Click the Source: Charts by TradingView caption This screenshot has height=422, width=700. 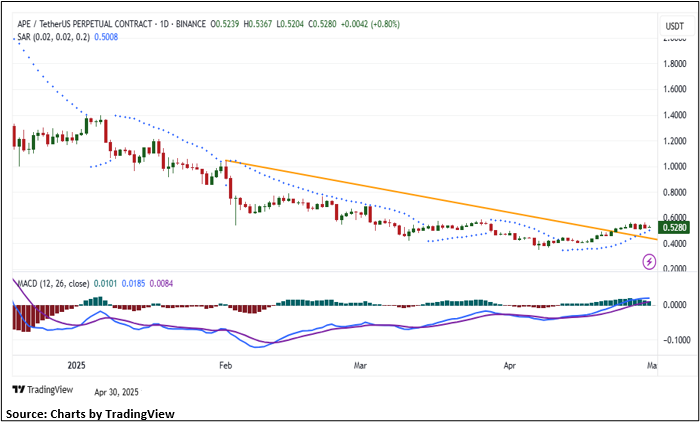tap(90, 414)
